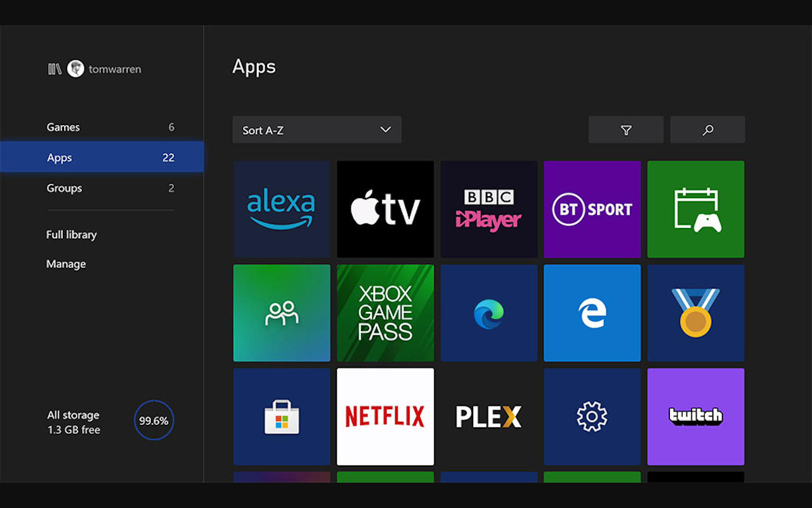The width and height of the screenshot is (812, 508).
Task: Click the All storage 1.3 GB free text
Action: 74,422
